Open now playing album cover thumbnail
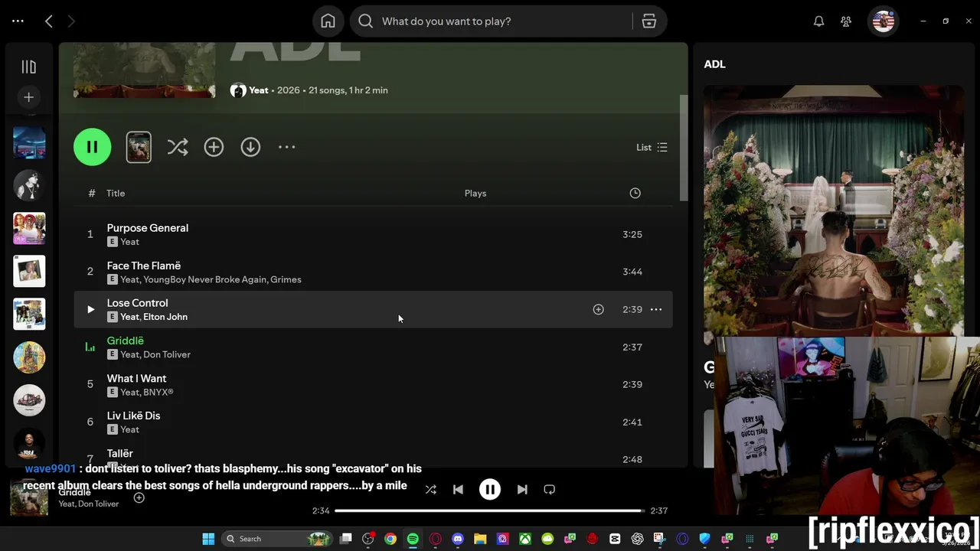 click(x=29, y=498)
